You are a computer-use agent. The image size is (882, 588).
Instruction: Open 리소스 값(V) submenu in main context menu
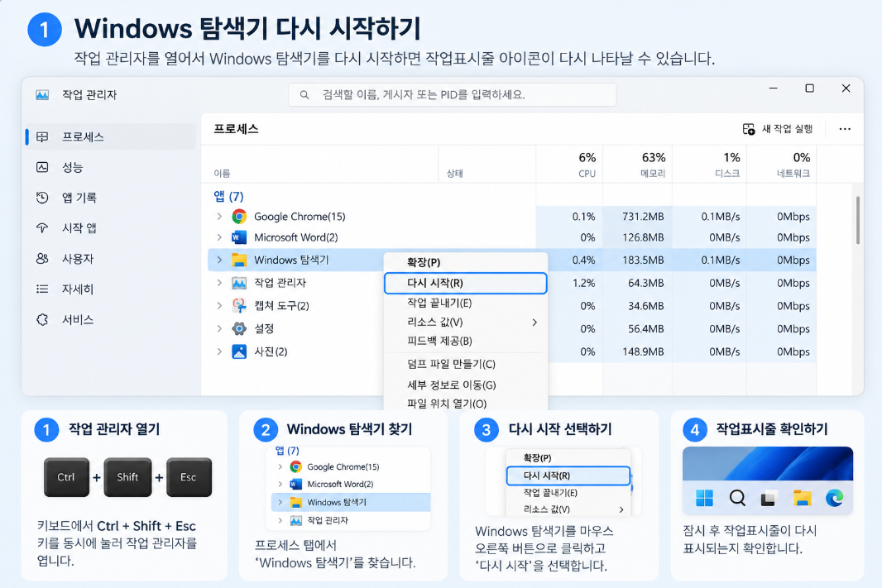click(x=465, y=322)
